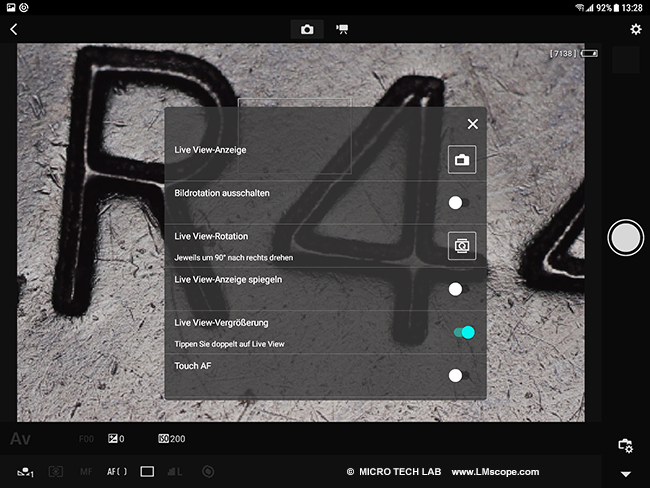Tap the MF manual focus control
The width and height of the screenshot is (650, 488).
86,472
